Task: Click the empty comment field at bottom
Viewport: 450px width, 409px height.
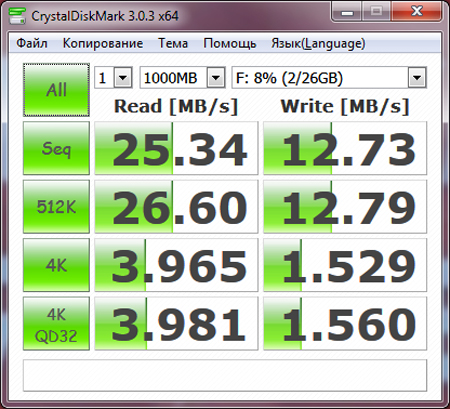Action: tap(225, 375)
